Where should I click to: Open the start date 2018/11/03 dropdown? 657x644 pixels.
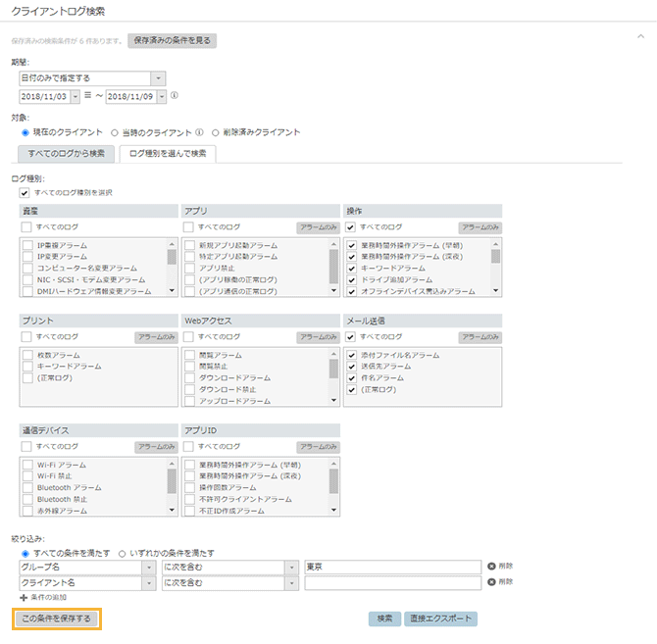[x=76, y=96]
